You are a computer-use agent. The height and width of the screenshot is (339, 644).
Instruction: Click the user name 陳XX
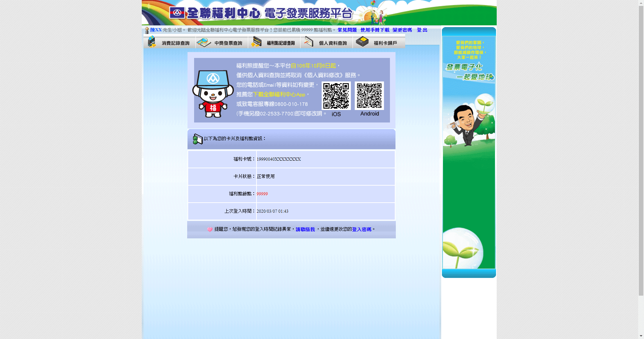pyautogui.click(x=156, y=30)
